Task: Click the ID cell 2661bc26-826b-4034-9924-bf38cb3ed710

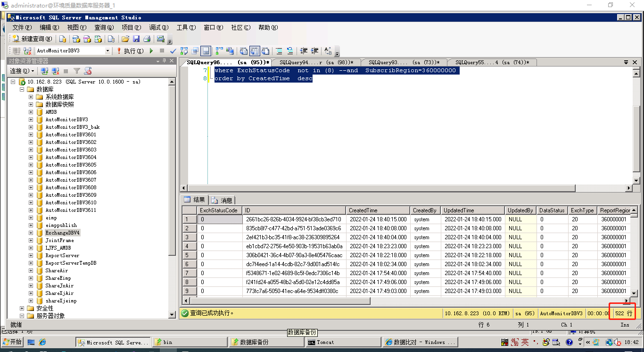Action: pos(294,219)
